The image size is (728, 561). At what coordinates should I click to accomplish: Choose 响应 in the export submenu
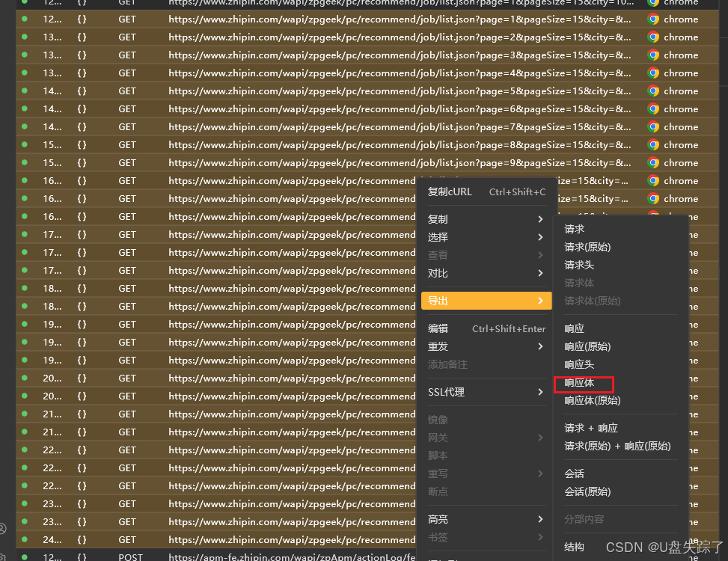[575, 328]
